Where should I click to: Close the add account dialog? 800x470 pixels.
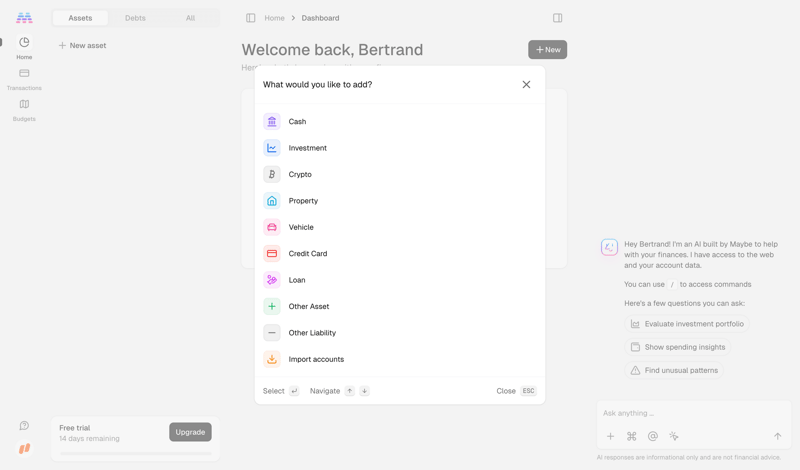[x=526, y=84]
